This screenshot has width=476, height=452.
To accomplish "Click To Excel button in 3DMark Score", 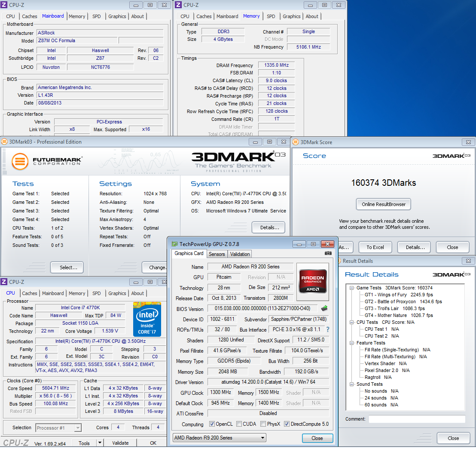I will click(375, 247).
